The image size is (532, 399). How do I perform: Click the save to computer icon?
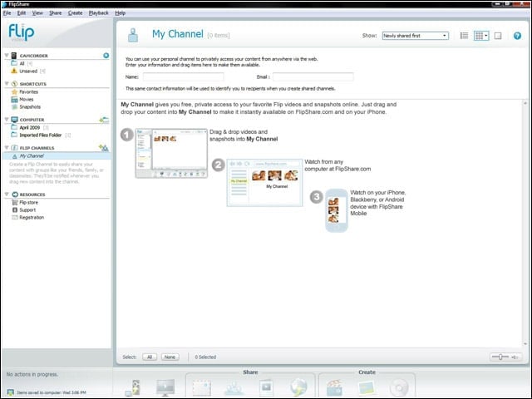[x=133, y=388]
